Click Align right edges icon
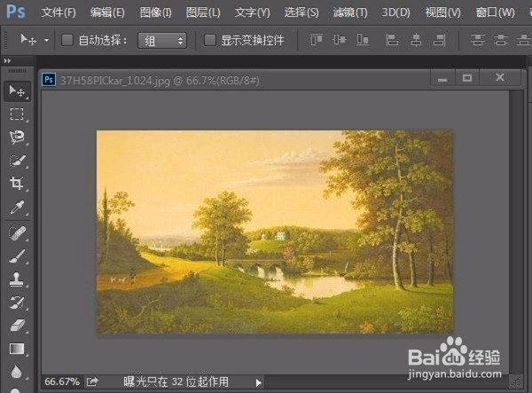 pyautogui.click(x=440, y=40)
